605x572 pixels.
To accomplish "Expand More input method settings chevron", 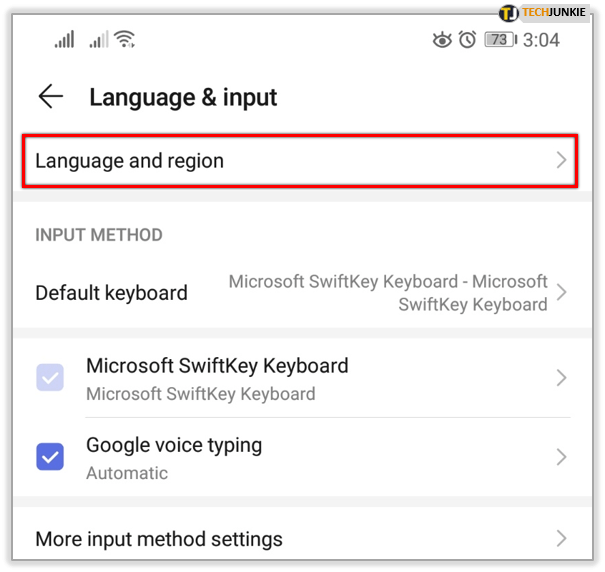I will click(561, 539).
